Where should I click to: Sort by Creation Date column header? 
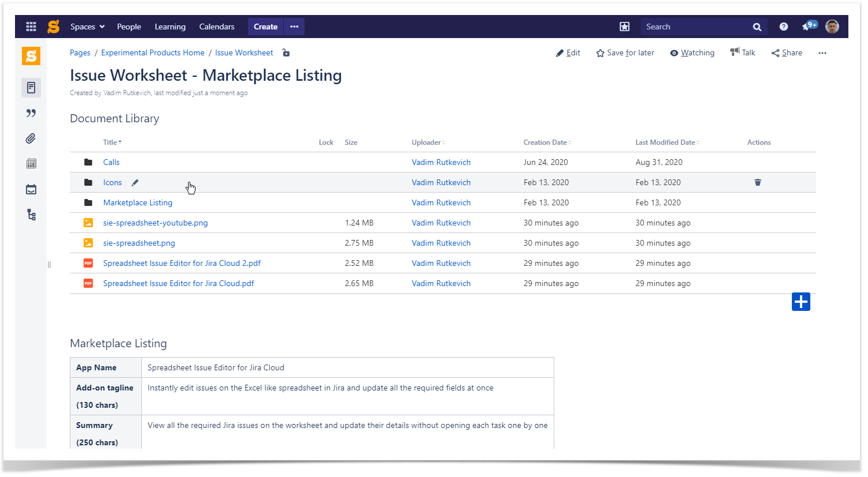pos(547,142)
